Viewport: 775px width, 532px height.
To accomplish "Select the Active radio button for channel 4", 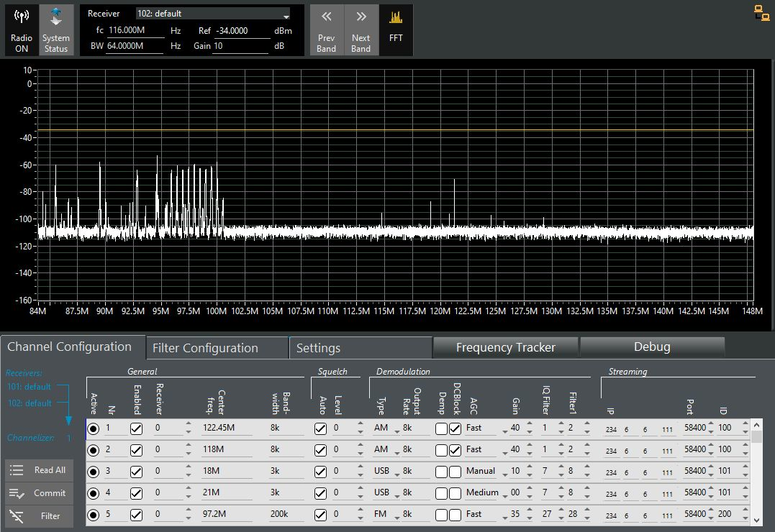I will pos(94,493).
